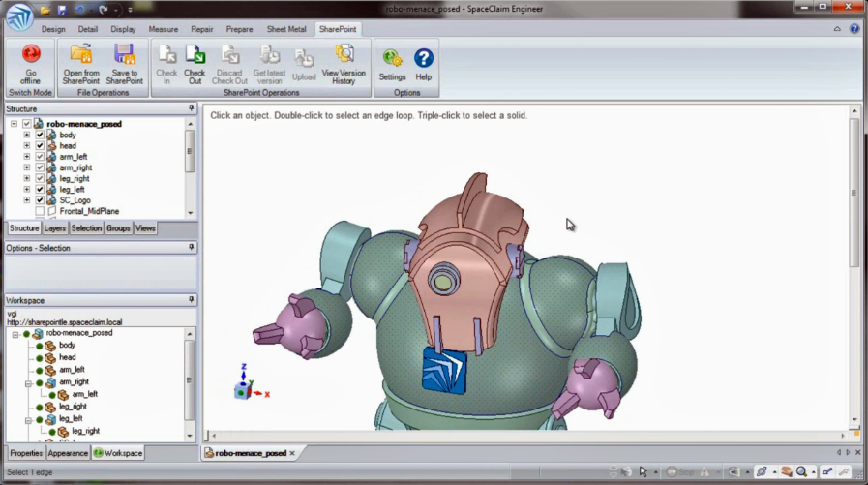Click the Check Out icon
Viewport: 868px width, 485px height.
click(195, 56)
